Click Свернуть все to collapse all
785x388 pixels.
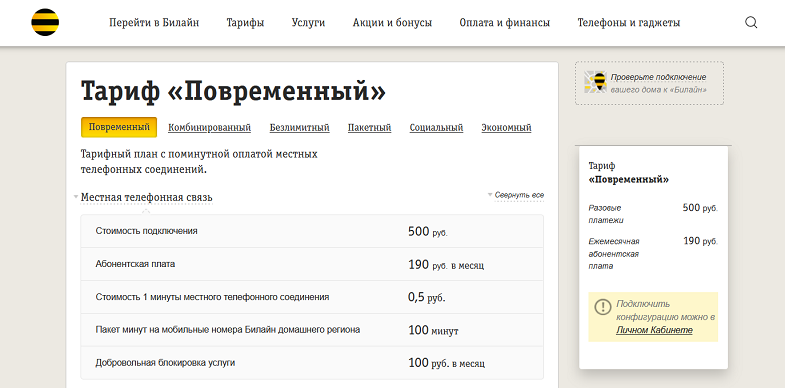point(519,195)
